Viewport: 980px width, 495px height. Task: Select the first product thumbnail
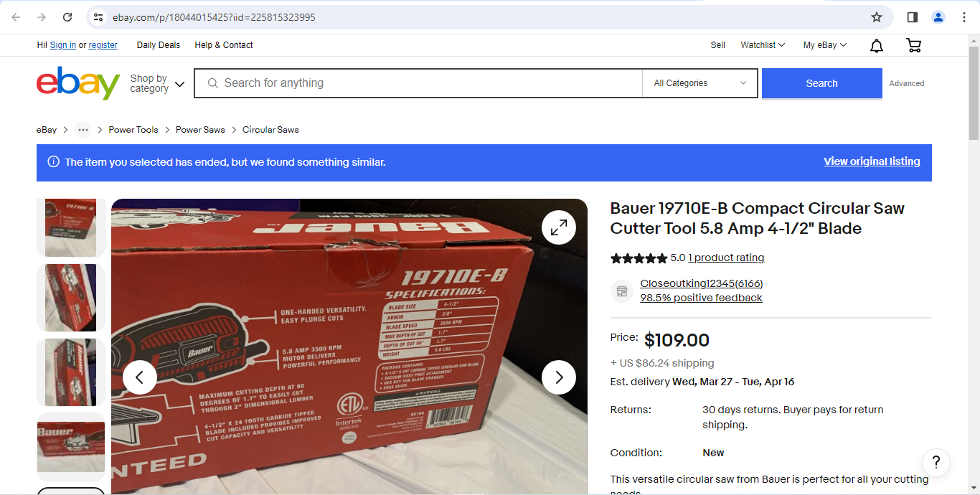[71, 227]
